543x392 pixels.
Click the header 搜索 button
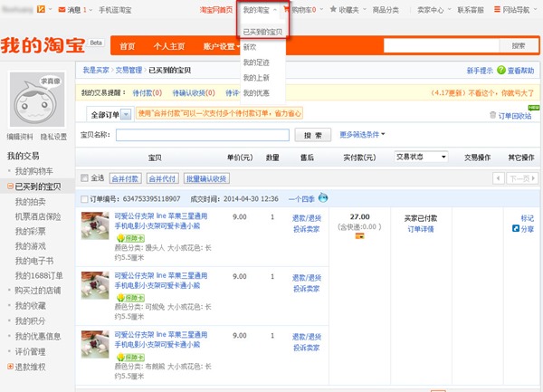pos(519,45)
